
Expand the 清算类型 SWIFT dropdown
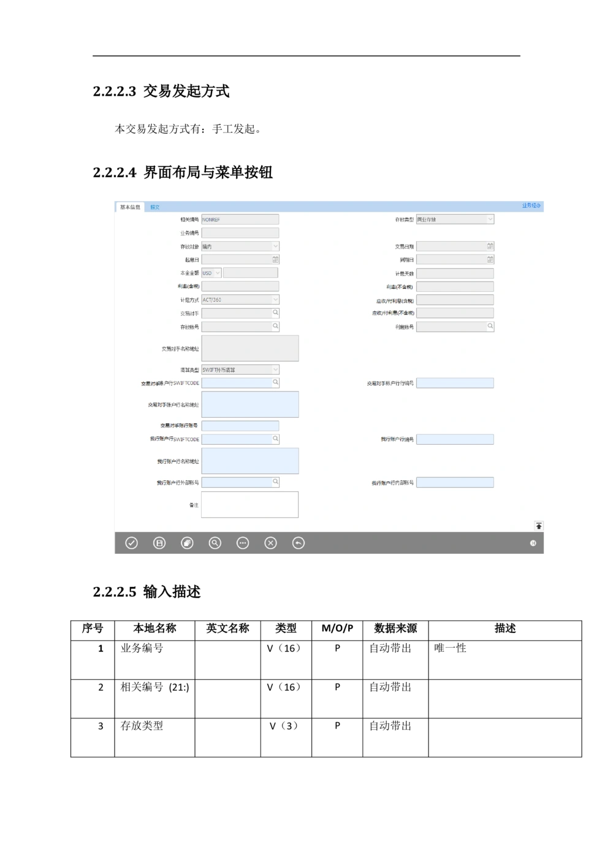click(275, 370)
